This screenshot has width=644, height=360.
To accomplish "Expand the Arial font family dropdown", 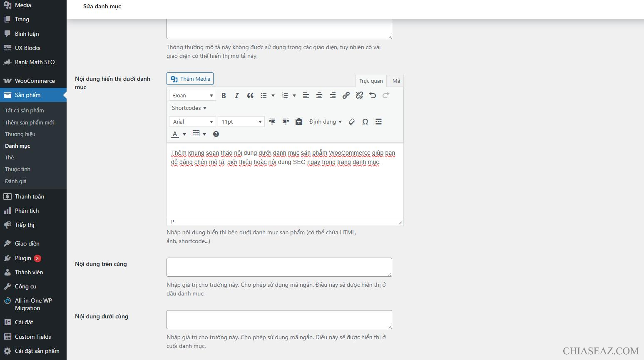I will [x=192, y=122].
